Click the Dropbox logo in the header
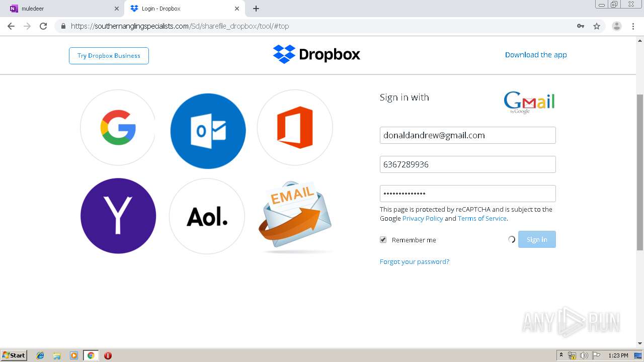This screenshot has height=362, width=644. click(x=316, y=54)
